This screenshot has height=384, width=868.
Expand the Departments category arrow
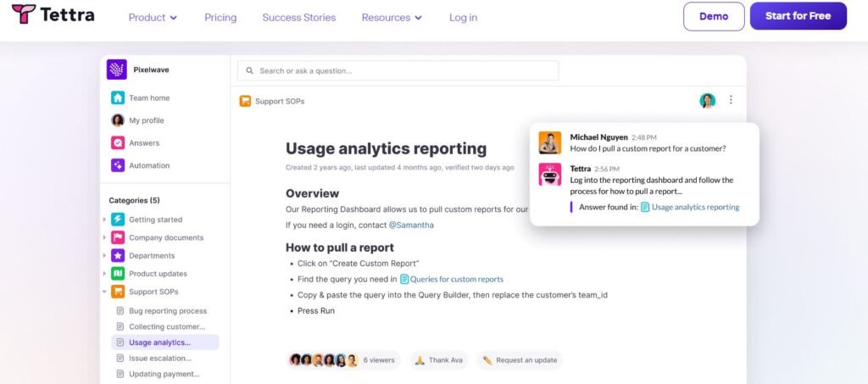[104, 256]
